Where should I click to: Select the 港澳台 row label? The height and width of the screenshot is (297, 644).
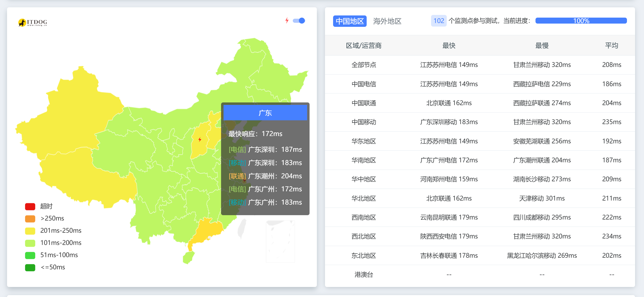(364, 275)
